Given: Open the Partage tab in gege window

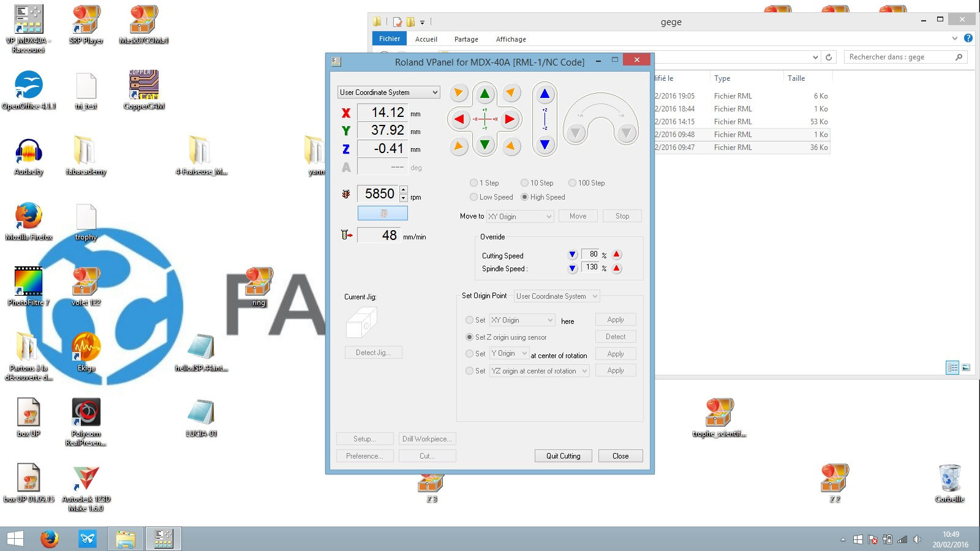Looking at the screenshot, I should tap(466, 39).
